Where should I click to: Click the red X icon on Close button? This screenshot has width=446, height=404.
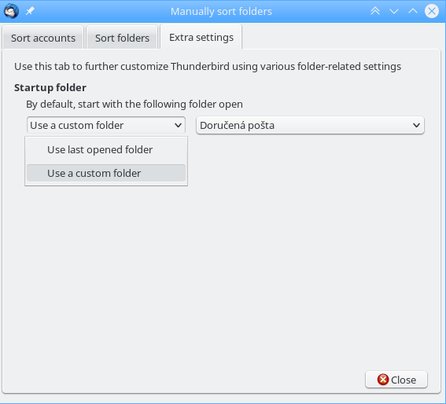tap(383, 379)
